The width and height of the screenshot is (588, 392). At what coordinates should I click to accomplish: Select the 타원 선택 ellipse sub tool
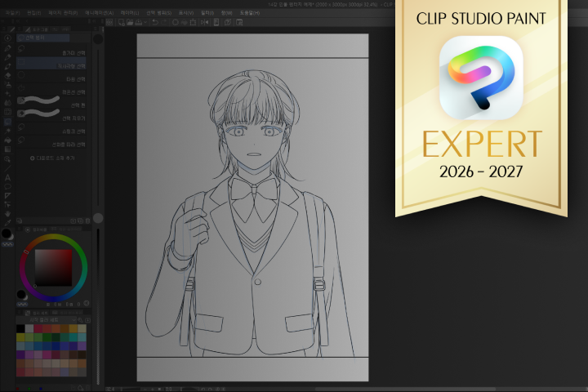coord(51,77)
